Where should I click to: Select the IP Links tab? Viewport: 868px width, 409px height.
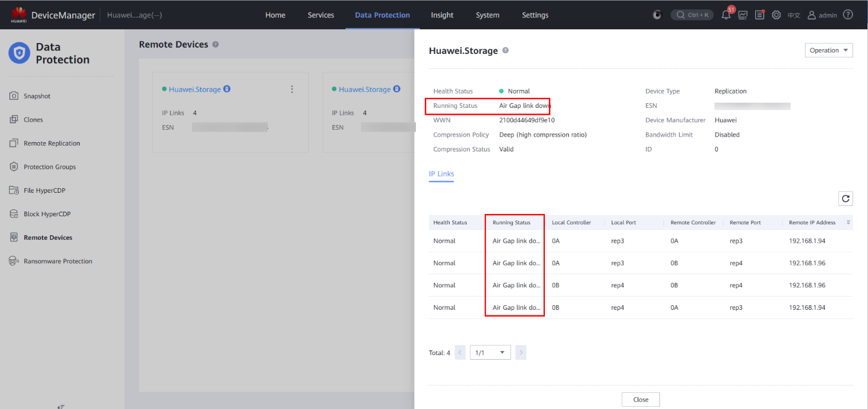pos(441,174)
